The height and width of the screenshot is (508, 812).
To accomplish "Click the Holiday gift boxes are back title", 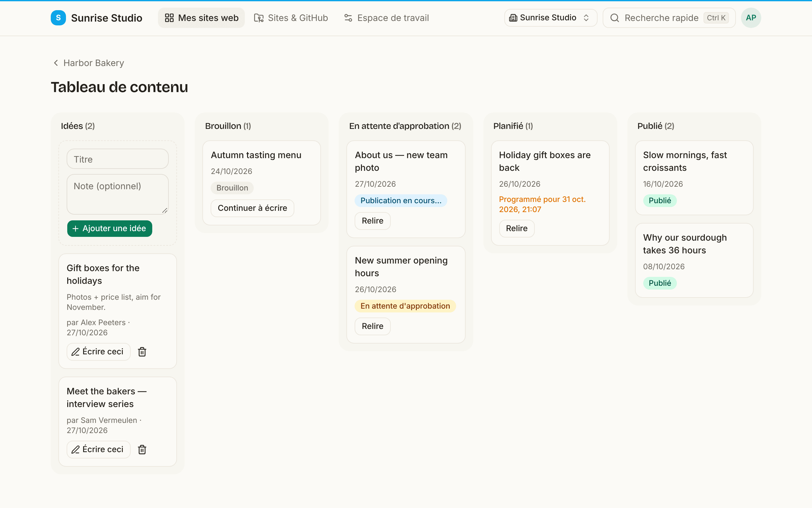I will tap(545, 161).
